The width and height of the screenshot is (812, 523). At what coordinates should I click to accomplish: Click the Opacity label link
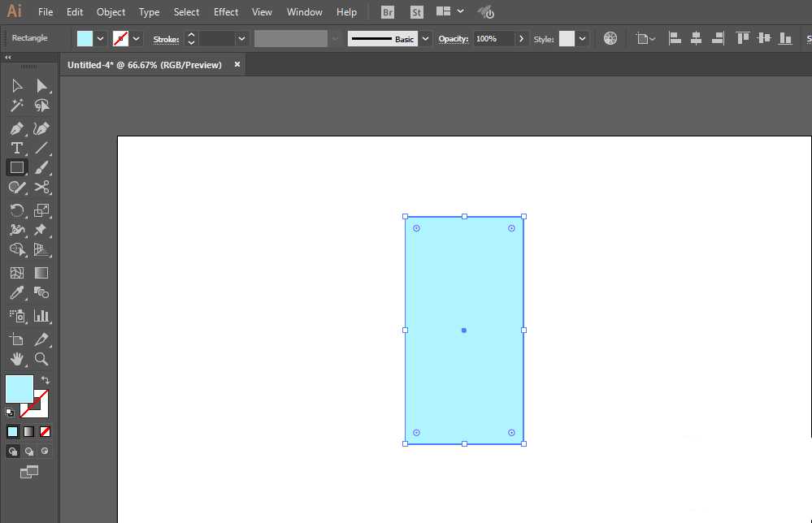[x=453, y=39]
